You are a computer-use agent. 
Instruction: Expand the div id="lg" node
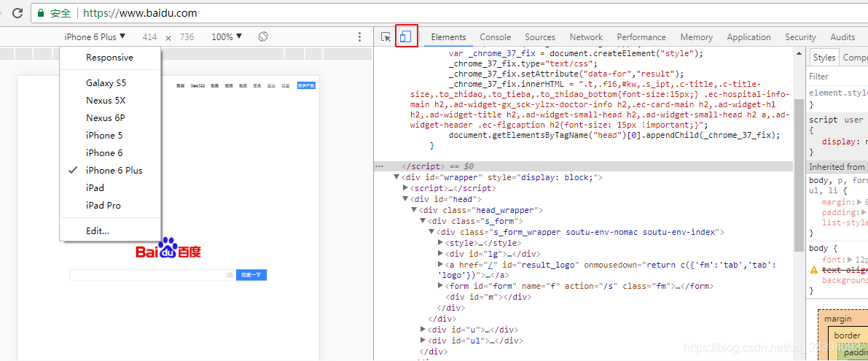coord(441,254)
